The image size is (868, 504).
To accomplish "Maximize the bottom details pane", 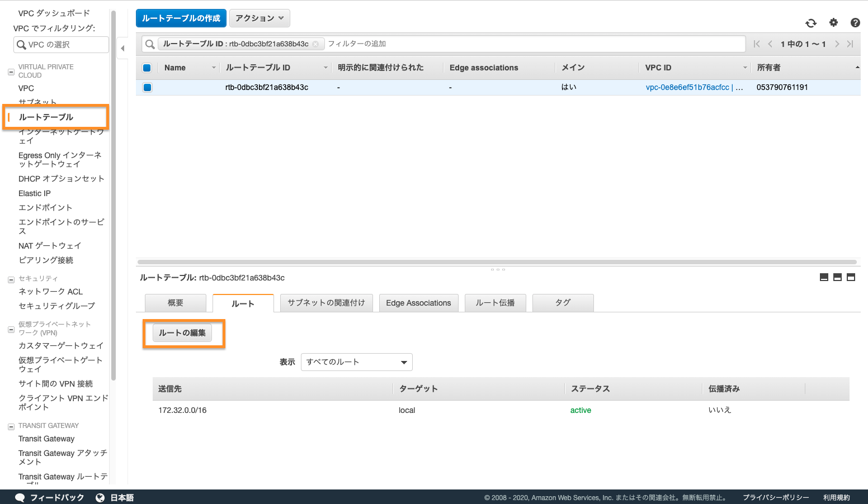I will 851,277.
